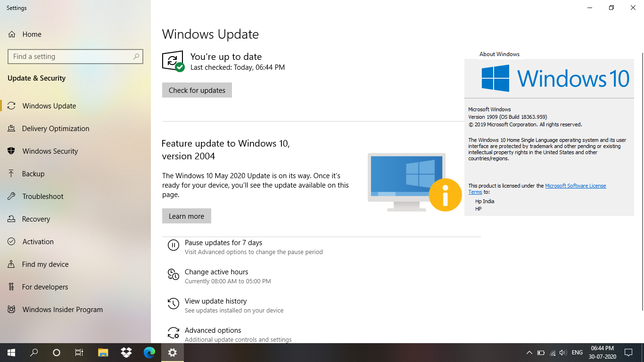Click the Windows 10 logo banner

[549, 78]
